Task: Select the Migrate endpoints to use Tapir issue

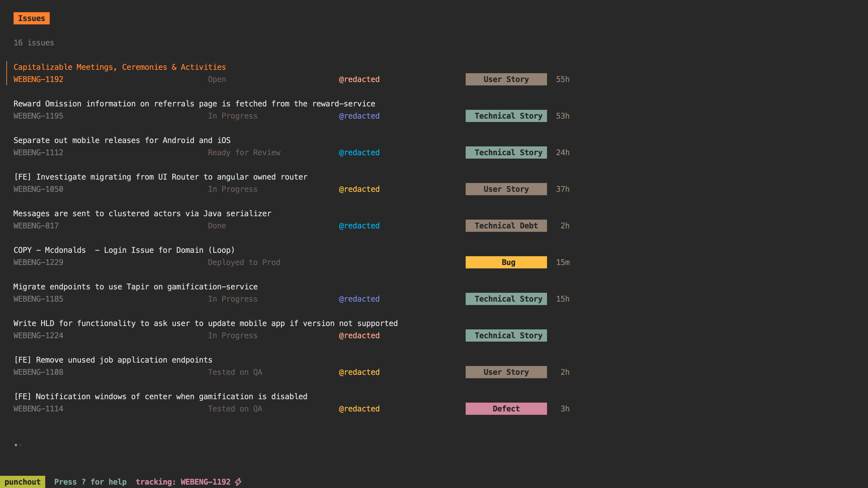Action: click(x=135, y=287)
